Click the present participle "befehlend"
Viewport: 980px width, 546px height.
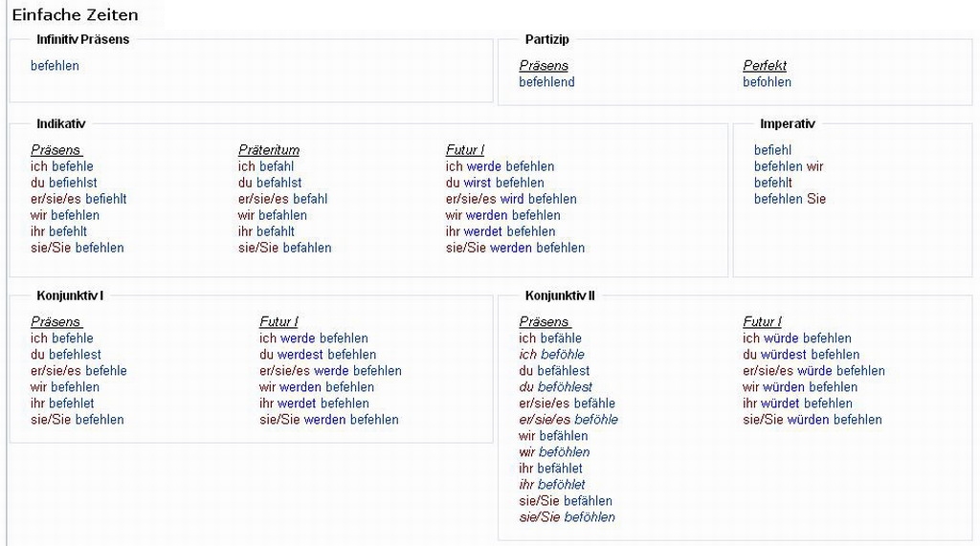coord(546,82)
